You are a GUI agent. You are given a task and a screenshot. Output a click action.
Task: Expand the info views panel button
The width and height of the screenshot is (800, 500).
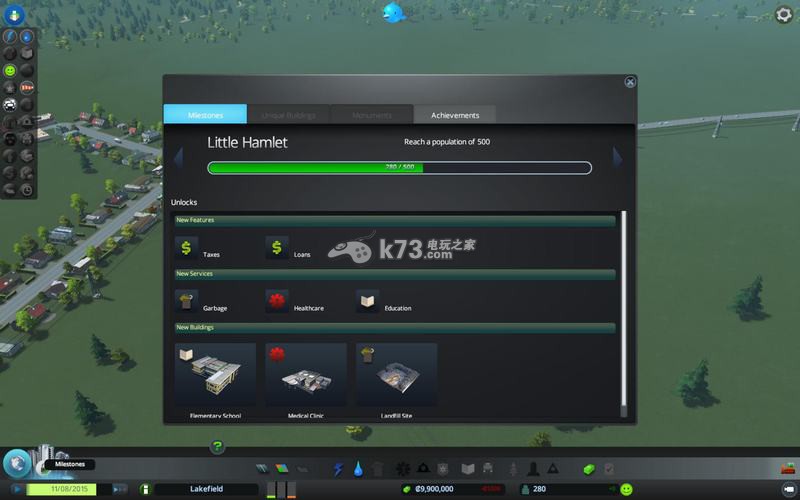[18, 14]
